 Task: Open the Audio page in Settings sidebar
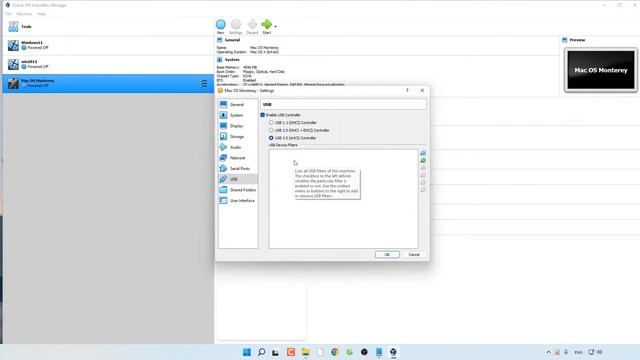tap(237, 147)
